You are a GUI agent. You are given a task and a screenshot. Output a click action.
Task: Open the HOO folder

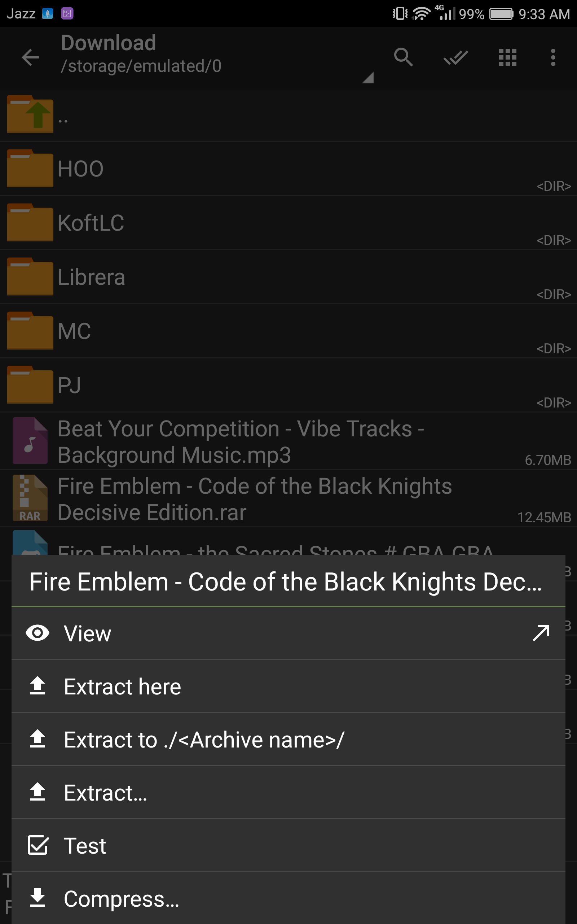coord(153,168)
